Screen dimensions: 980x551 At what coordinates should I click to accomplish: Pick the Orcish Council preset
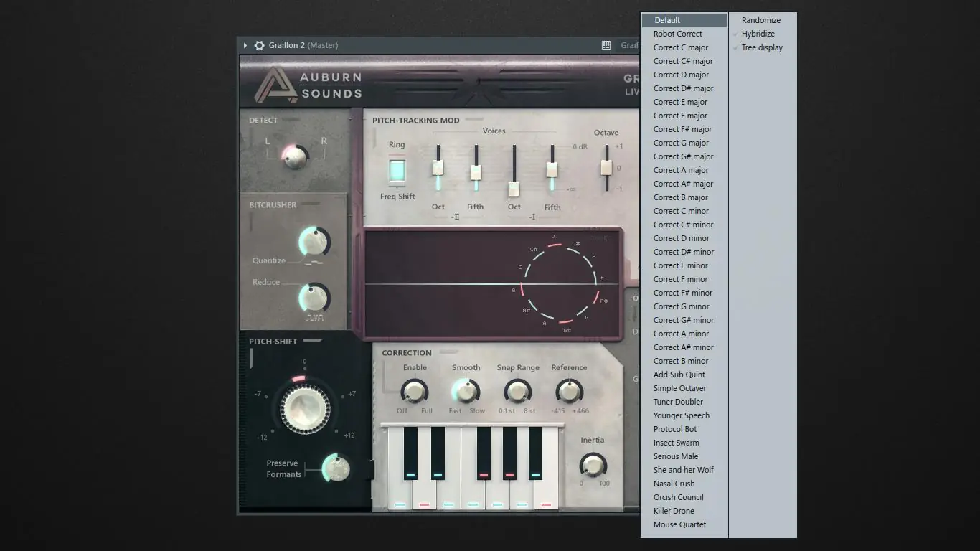click(684, 497)
